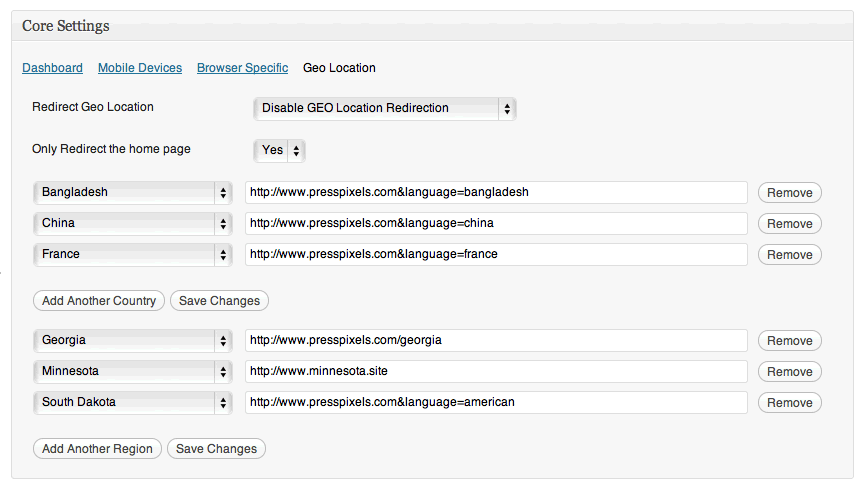Viewport: 864px width, 489px height.
Task: Remove the Minnesota region entry
Action: pyautogui.click(x=790, y=372)
